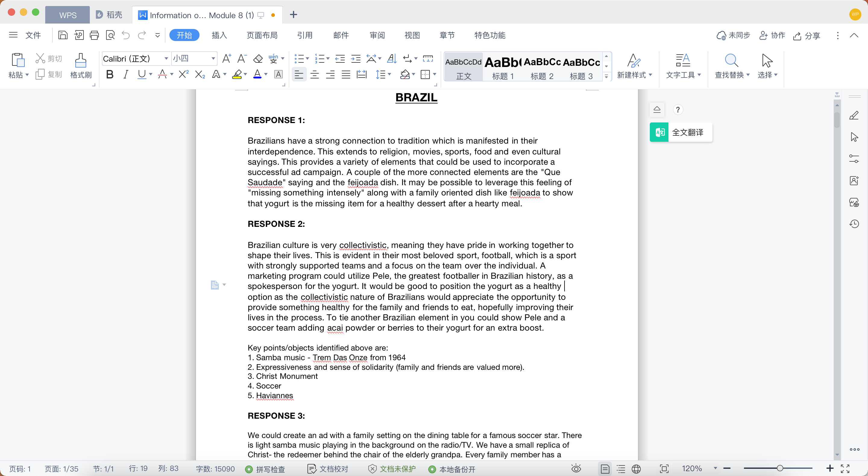868x476 pixels.
Task: Open Print Preview icon
Action: click(110, 35)
